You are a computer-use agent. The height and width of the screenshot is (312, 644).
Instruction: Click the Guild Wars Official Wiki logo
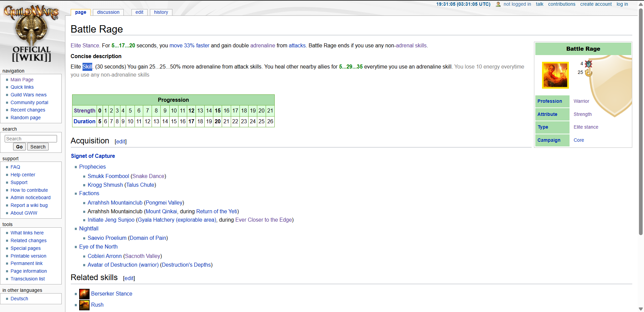[32, 34]
